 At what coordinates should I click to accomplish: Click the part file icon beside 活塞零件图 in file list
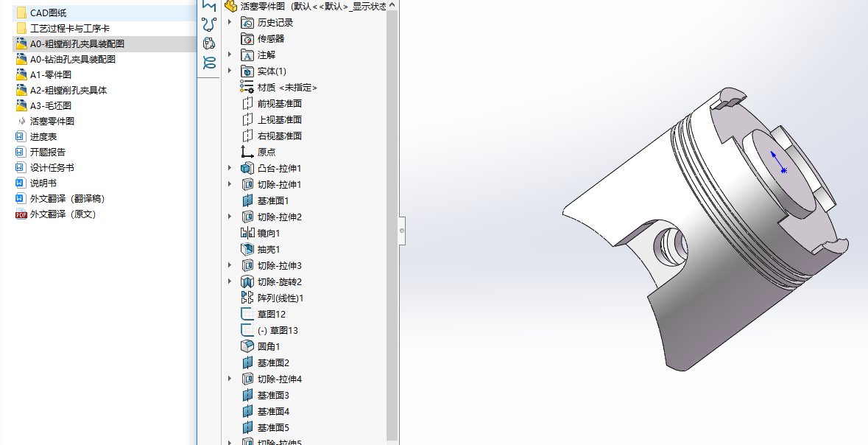coord(21,122)
